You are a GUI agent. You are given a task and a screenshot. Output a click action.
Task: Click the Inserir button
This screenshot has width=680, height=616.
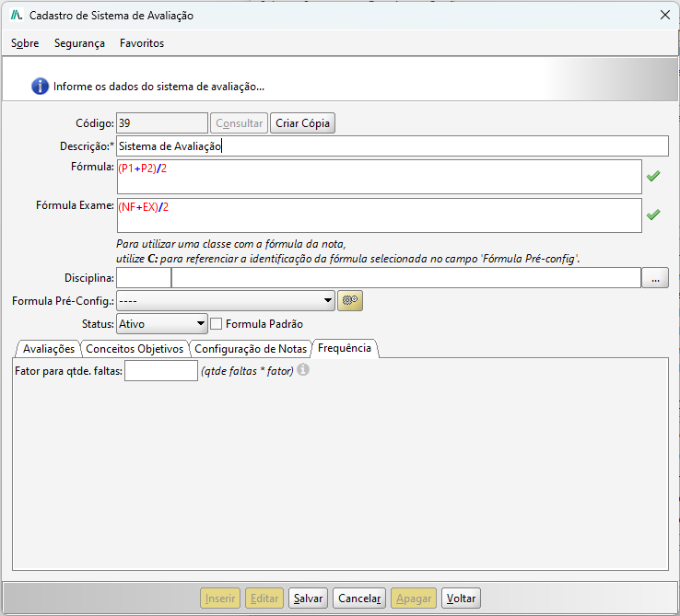pos(220,599)
